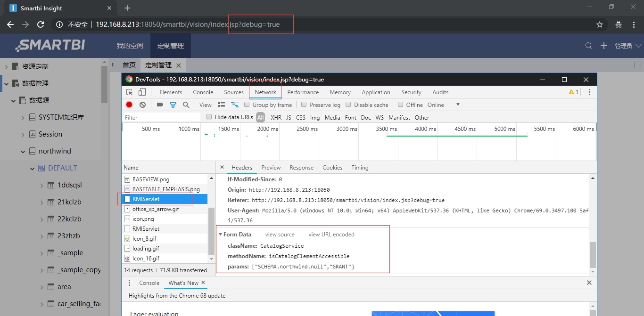
Task: Check the Disable cache option
Action: (x=348, y=105)
